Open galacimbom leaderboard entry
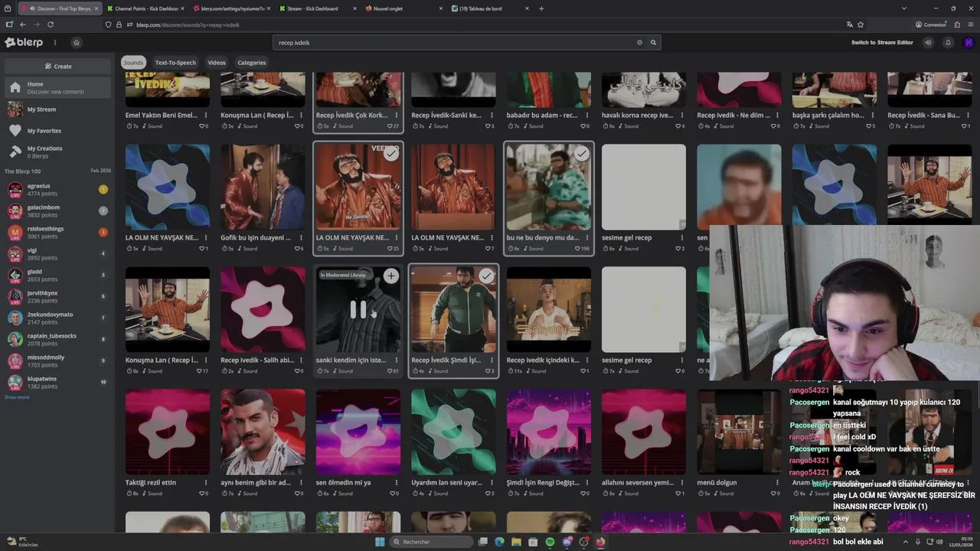The width and height of the screenshot is (980, 551). (x=58, y=210)
